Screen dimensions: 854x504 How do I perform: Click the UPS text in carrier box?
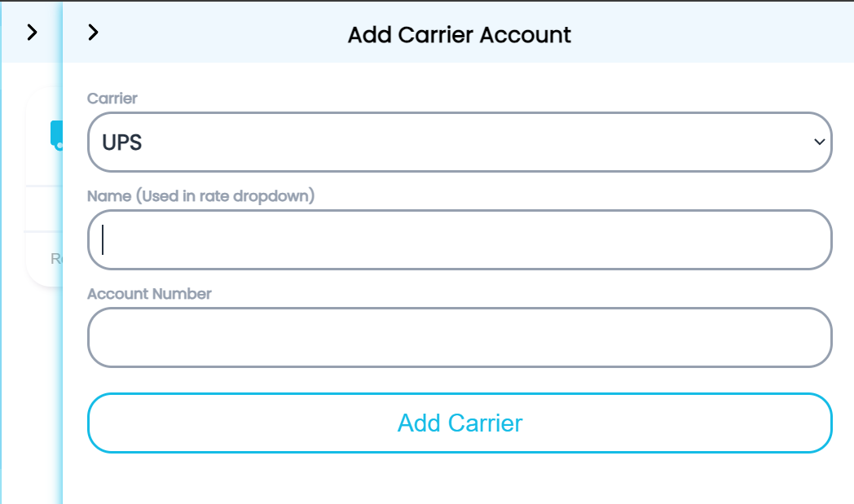[x=122, y=143]
